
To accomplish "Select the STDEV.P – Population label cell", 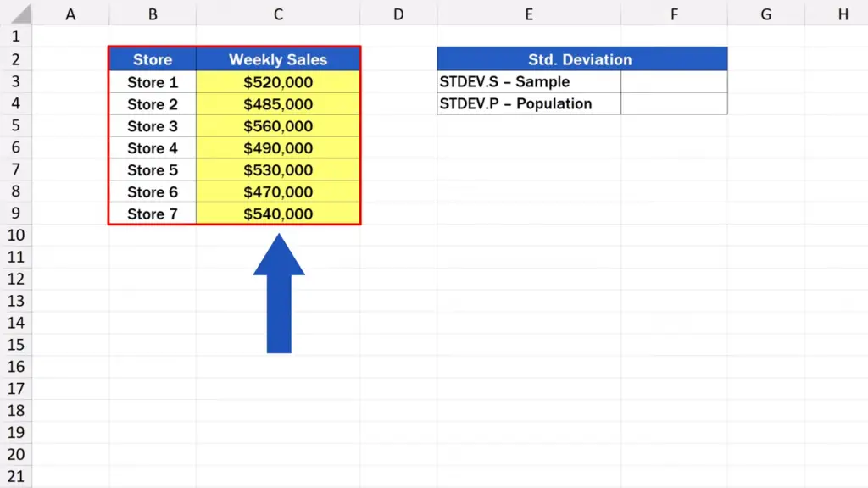I will (529, 104).
